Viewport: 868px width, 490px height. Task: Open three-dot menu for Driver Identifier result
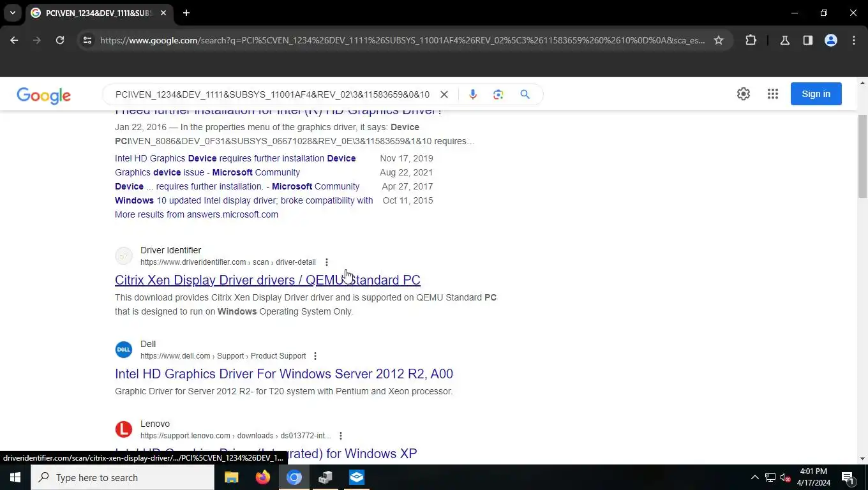tap(326, 262)
